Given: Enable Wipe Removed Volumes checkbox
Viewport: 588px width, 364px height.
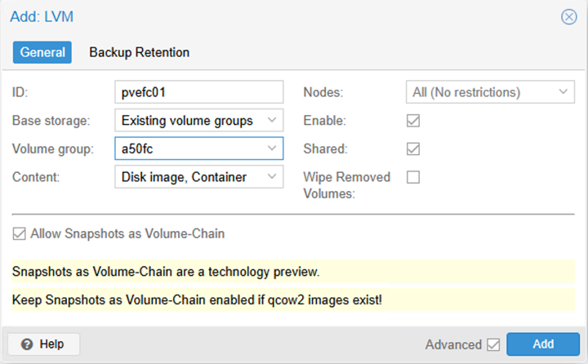Looking at the screenshot, I should [x=413, y=177].
